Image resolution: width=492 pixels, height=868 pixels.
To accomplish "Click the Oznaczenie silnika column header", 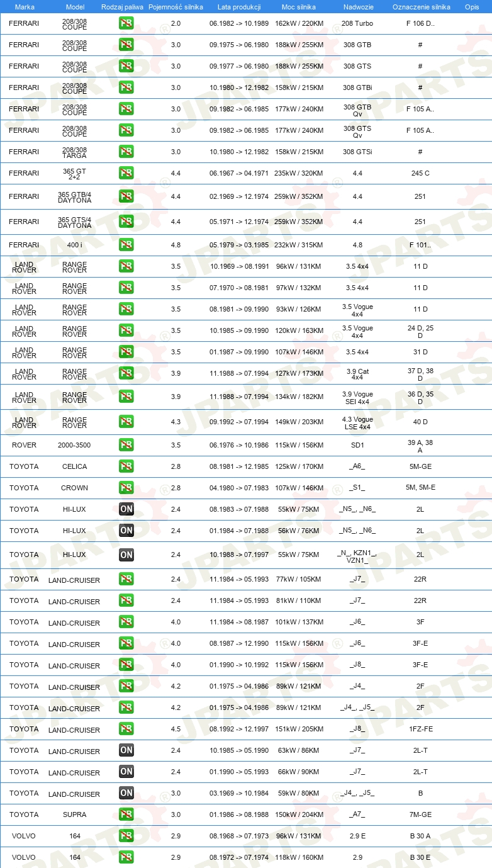I will [421, 6].
